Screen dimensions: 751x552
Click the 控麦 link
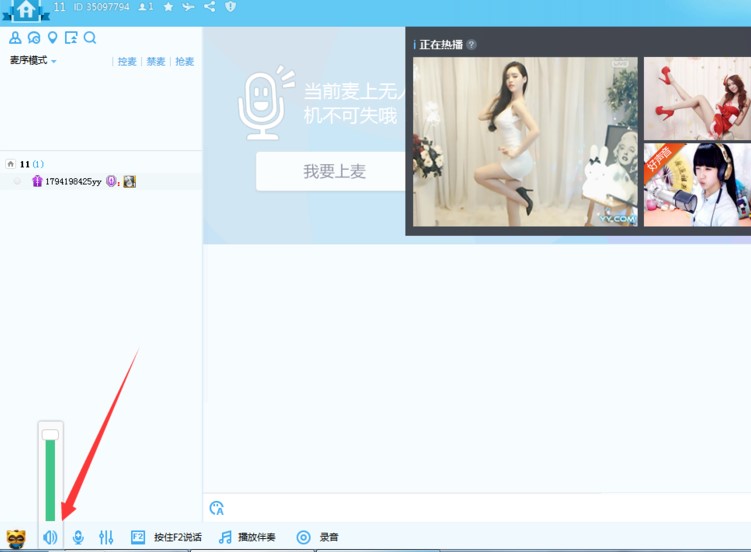click(127, 61)
